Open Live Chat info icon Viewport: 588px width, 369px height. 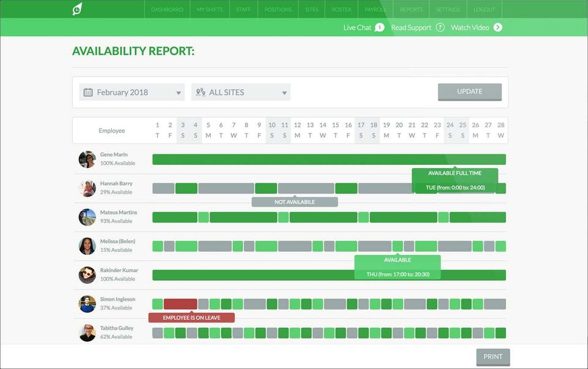pyautogui.click(x=380, y=28)
